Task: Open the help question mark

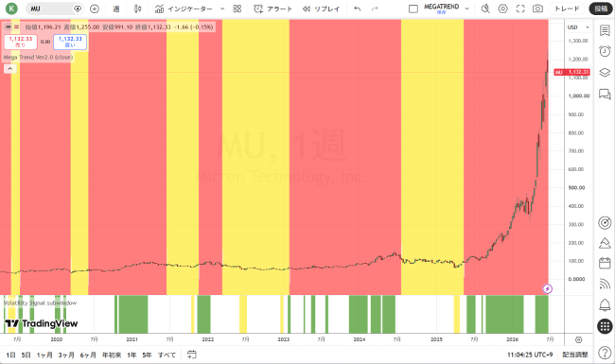Action: (x=605, y=353)
